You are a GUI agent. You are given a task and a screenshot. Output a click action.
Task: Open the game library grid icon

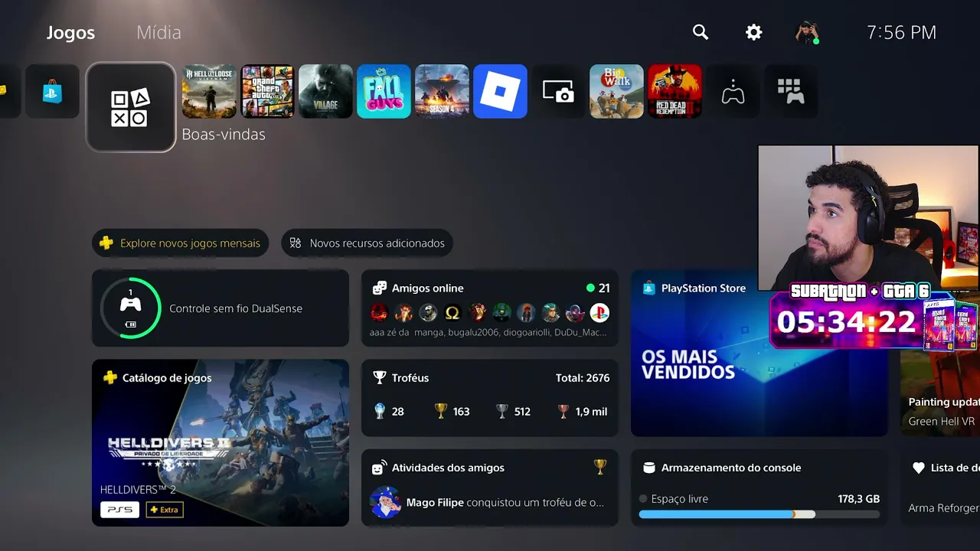(x=791, y=91)
